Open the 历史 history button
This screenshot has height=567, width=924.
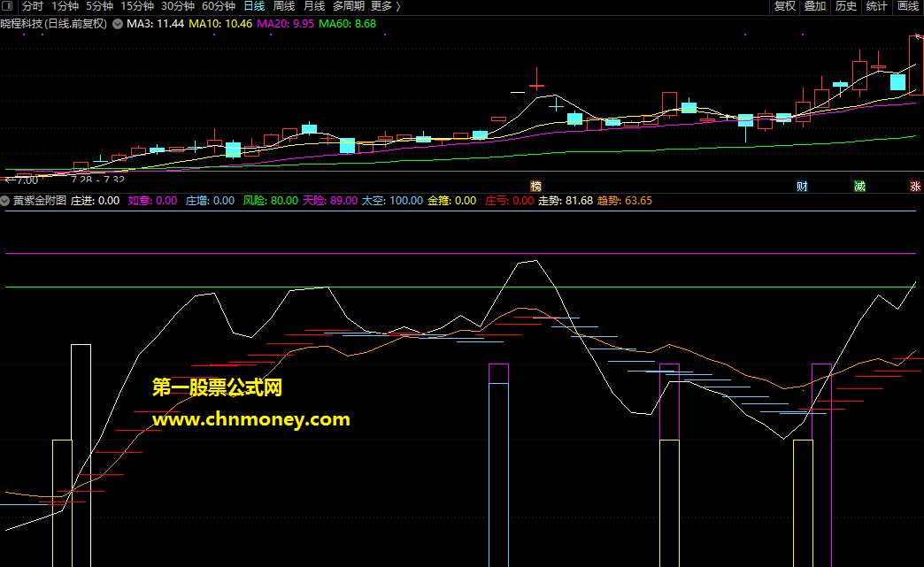[x=846, y=6]
